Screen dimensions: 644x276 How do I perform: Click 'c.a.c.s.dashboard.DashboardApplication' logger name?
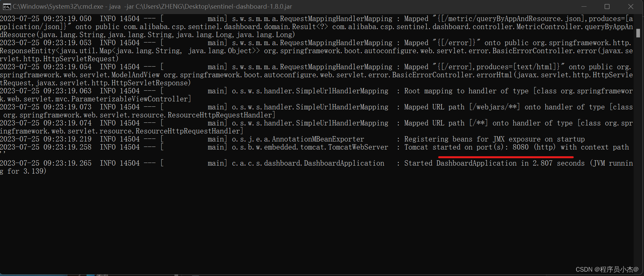(308, 163)
